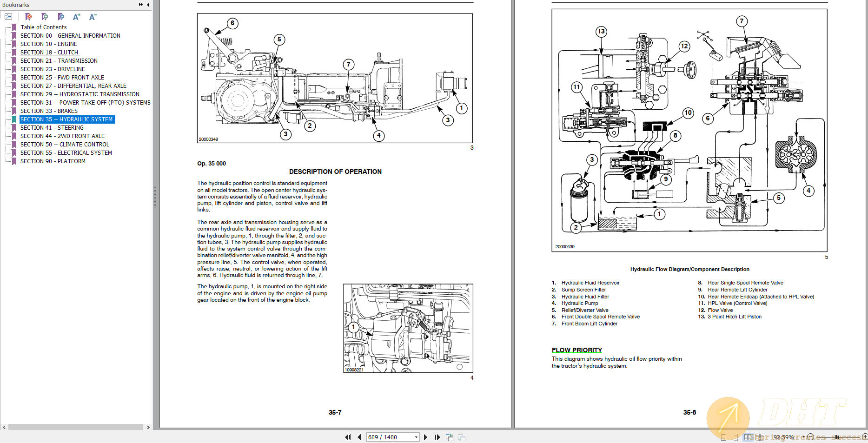
Task: Decrease bookmark text size with A- icon
Action: [x=92, y=17]
